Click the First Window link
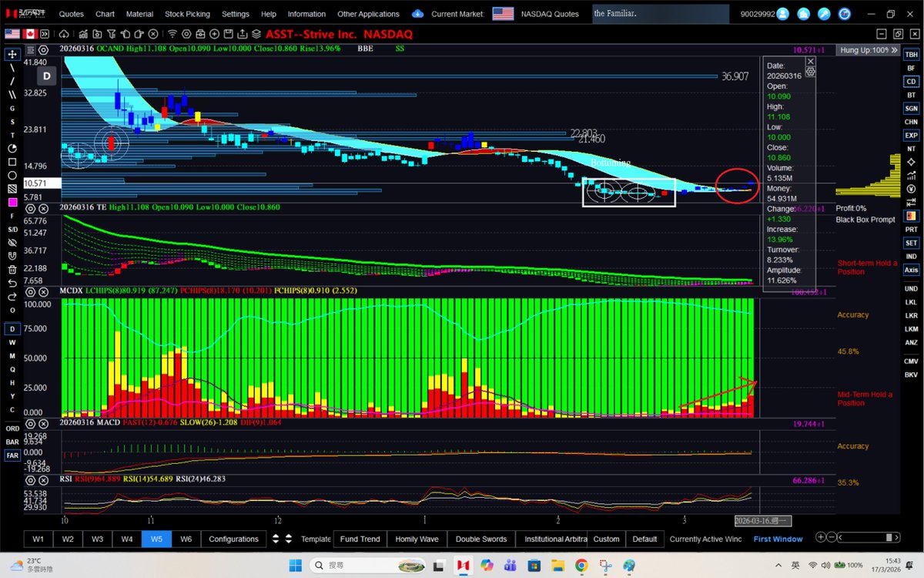 click(778, 539)
